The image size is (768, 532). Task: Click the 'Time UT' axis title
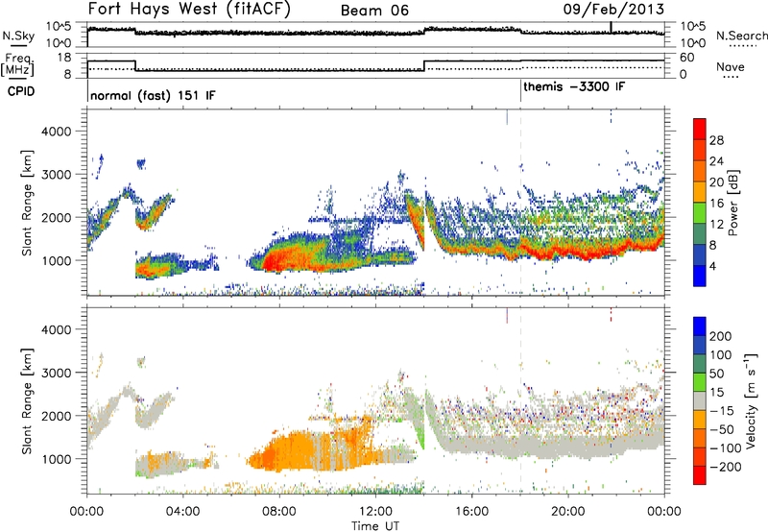[x=375, y=526]
